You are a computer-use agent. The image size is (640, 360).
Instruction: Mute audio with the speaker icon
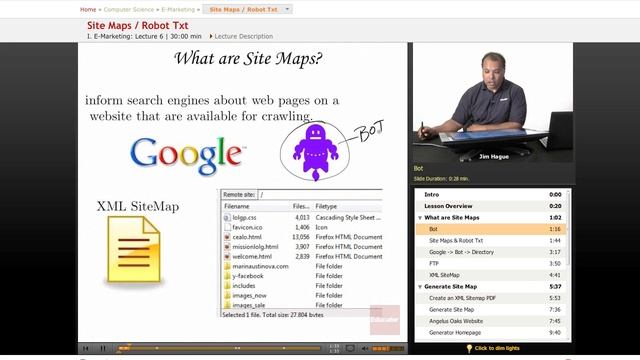364,348
